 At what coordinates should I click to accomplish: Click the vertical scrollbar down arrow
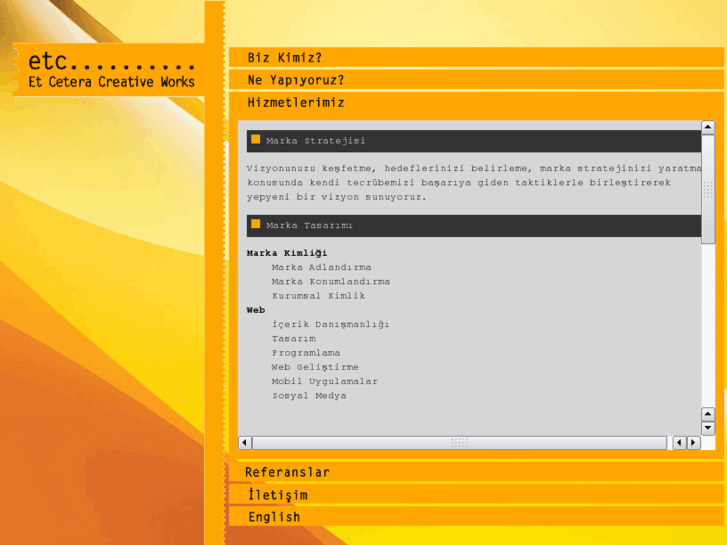(708, 428)
